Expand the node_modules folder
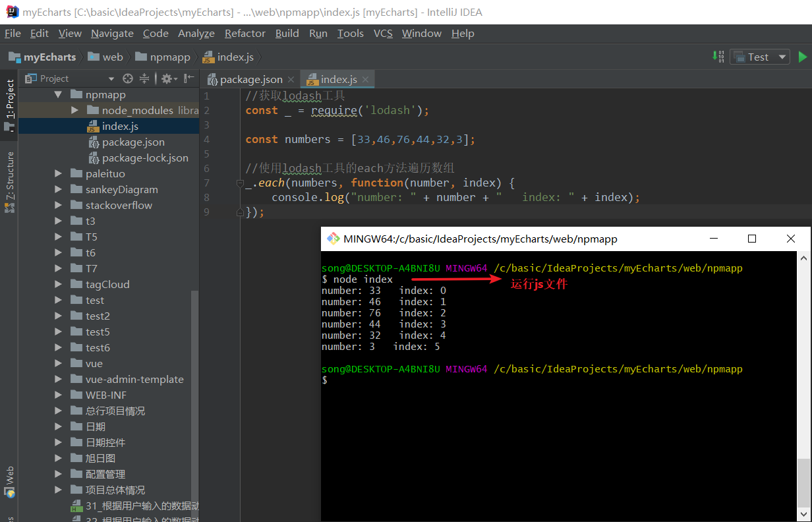812x522 pixels. coord(75,110)
